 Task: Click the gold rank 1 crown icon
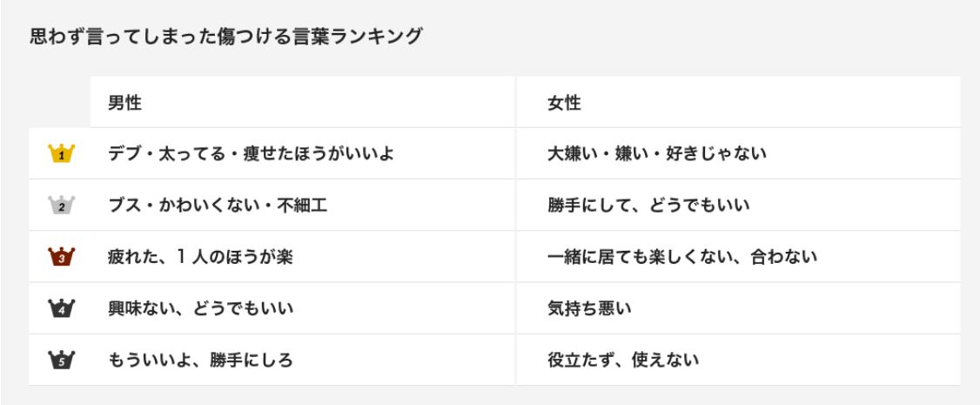coord(60,154)
